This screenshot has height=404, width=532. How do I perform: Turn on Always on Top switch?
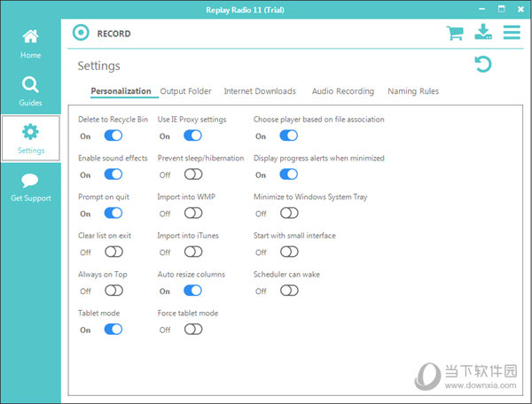coord(114,290)
